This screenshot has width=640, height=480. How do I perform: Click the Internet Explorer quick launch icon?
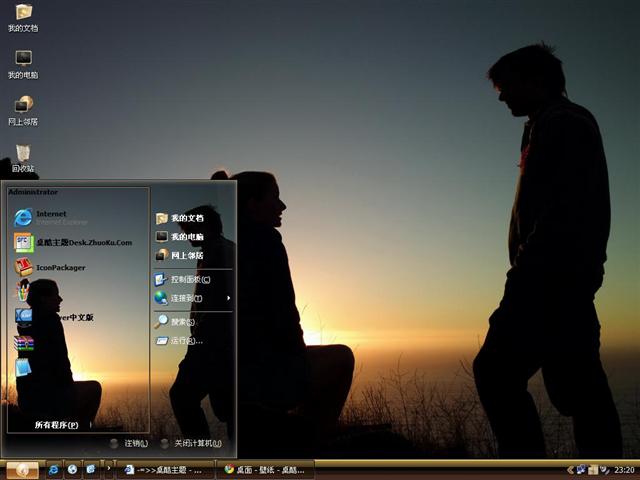[53, 469]
